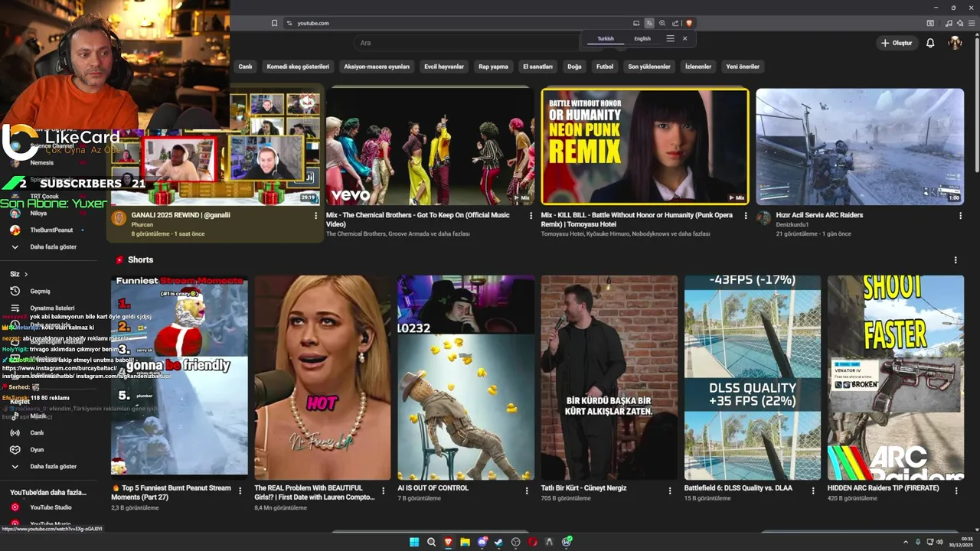The height and width of the screenshot is (551, 980).
Task: Click the Oluştur create button
Action: pos(896,43)
